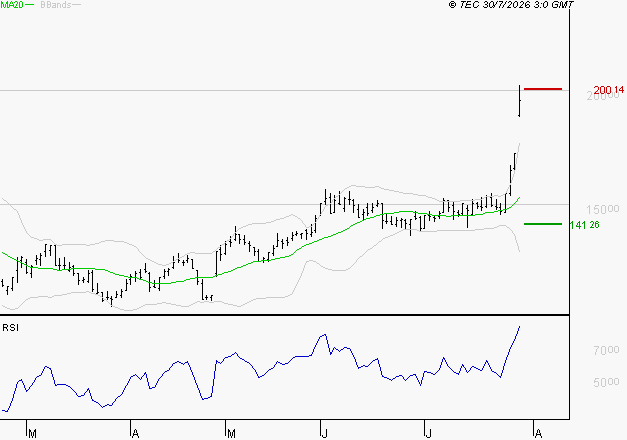
Task: Click the green 141.26 support label
Action: tap(585, 225)
